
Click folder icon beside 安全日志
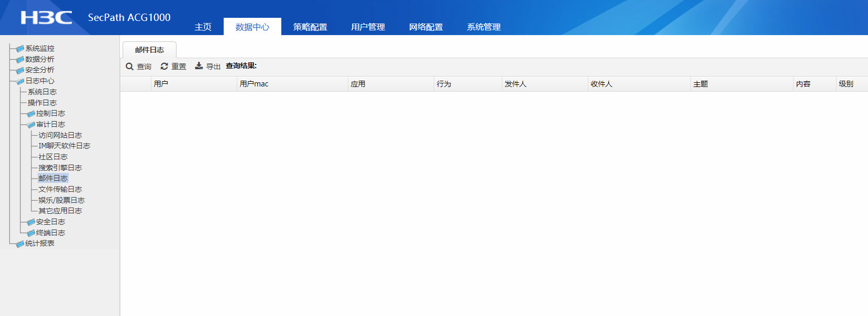pos(31,222)
